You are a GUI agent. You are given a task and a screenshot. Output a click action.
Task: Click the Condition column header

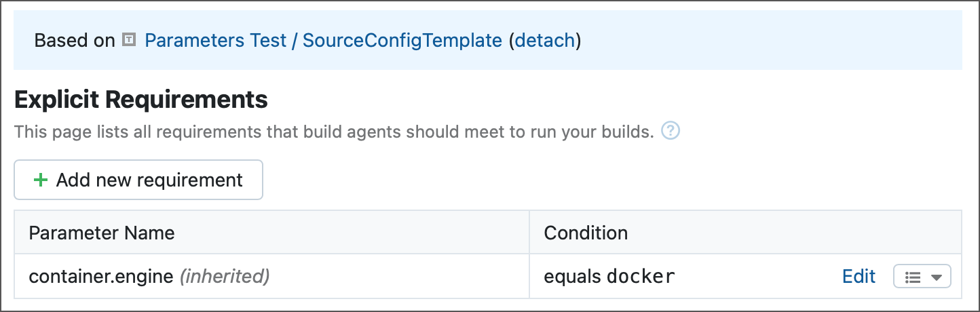click(586, 233)
